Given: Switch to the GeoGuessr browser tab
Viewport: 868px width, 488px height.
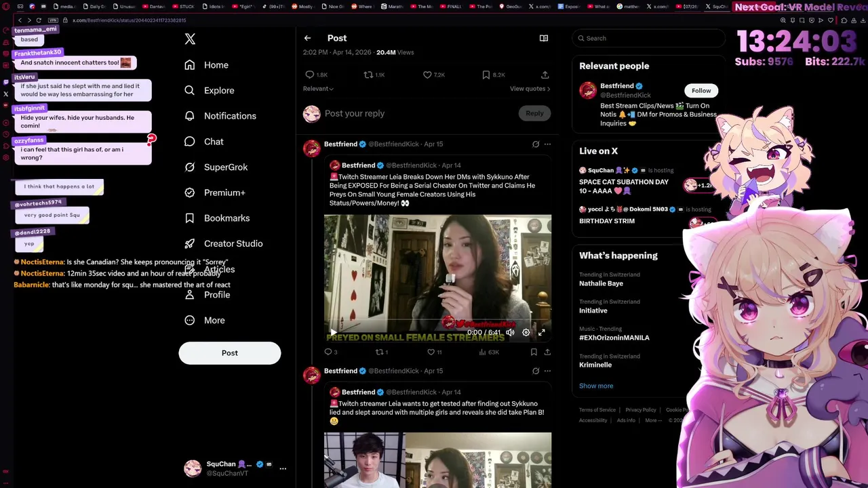Looking at the screenshot, I should tap(511, 6).
